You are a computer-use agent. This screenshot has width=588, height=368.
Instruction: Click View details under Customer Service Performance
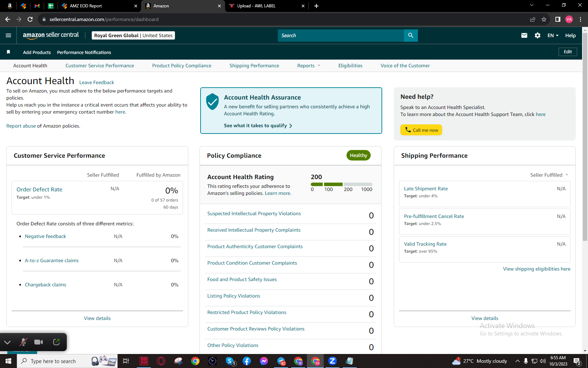(97, 318)
